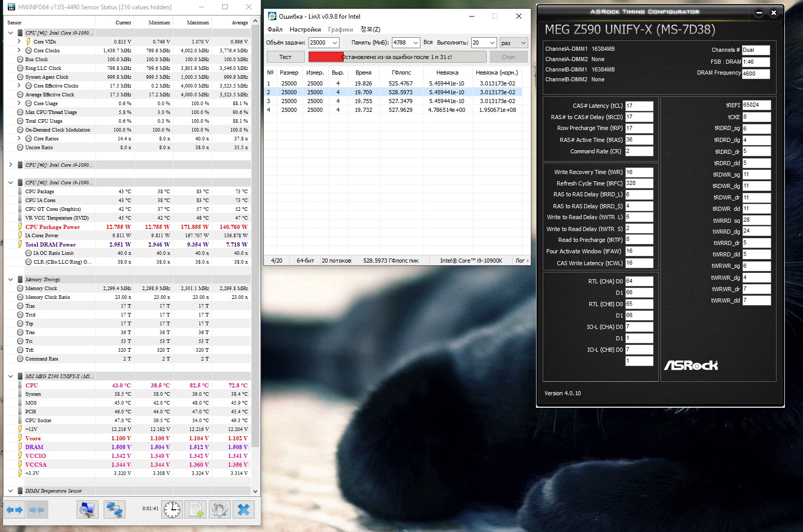Open the Графики menu in LinX

(x=341, y=30)
